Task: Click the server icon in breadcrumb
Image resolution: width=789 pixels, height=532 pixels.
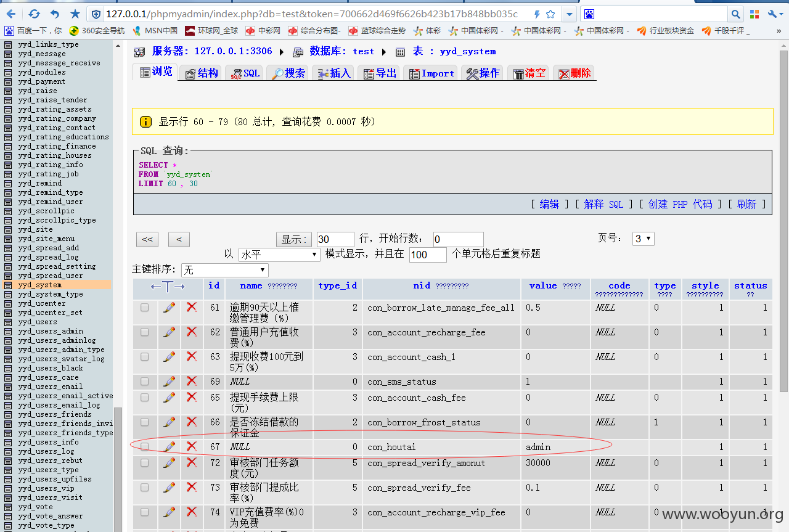Action: click(x=140, y=52)
